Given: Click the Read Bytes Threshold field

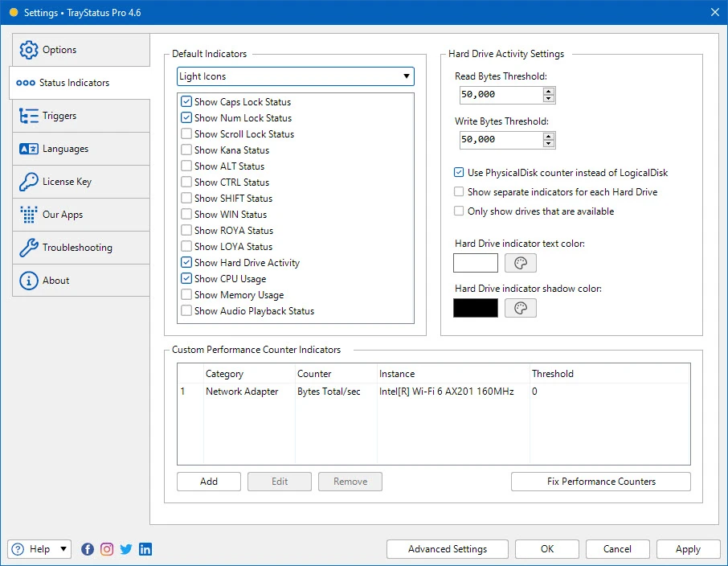Looking at the screenshot, I should click(x=501, y=95).
